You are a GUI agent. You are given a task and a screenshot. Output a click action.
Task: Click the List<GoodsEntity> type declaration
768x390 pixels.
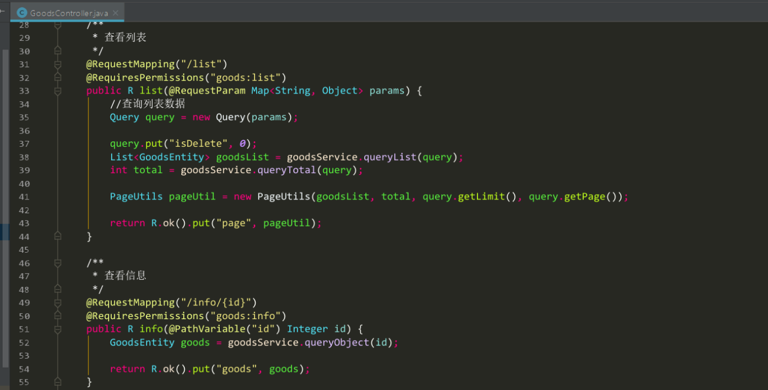click(x=160, y=157)
